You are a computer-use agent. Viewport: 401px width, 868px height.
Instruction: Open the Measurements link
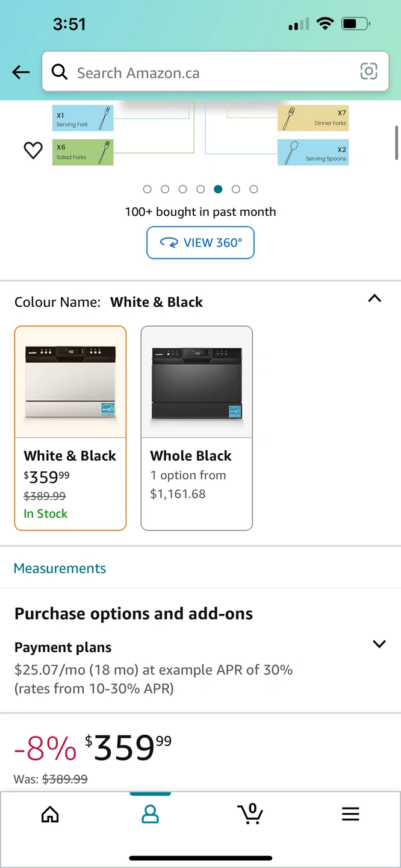(60, 568)
